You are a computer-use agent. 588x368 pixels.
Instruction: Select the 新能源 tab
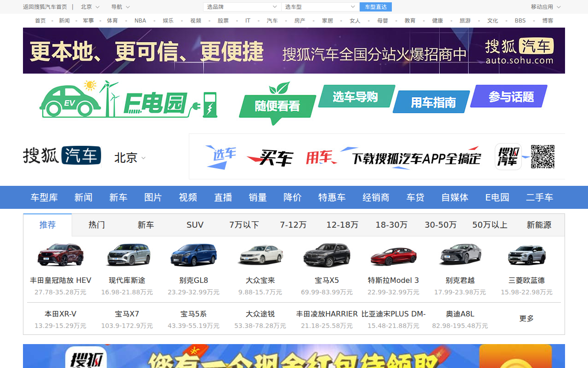click(539, 225)
